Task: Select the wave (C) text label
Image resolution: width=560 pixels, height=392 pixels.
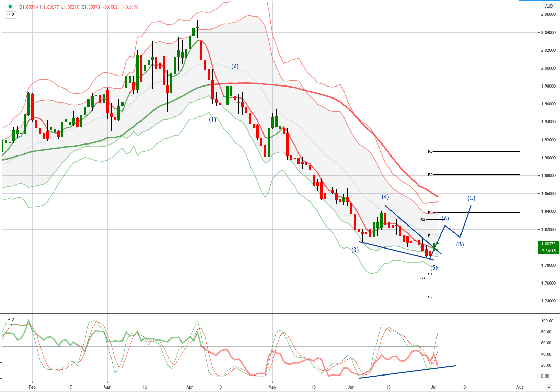Action: tap(471, 198)
